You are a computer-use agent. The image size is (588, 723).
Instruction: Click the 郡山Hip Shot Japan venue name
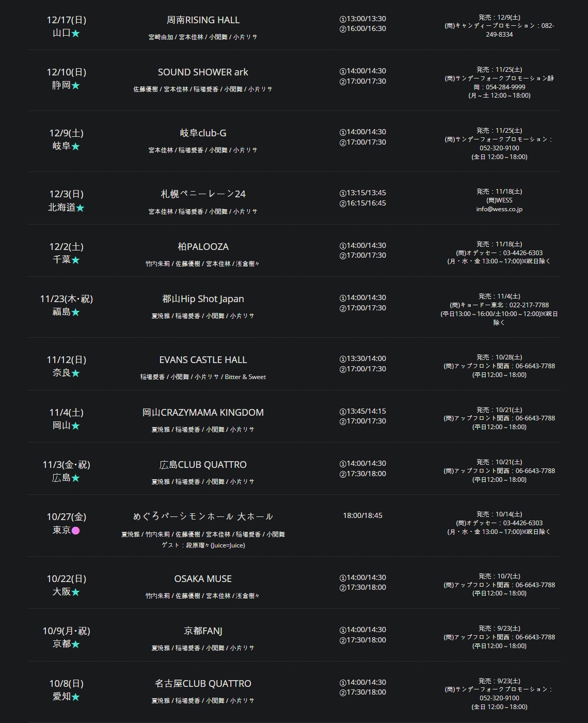203,299
